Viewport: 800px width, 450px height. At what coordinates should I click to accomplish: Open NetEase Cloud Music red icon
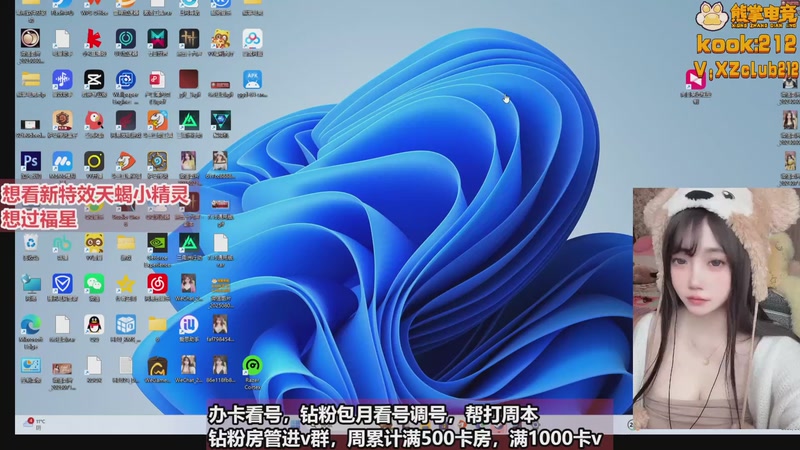click(157, 284)
